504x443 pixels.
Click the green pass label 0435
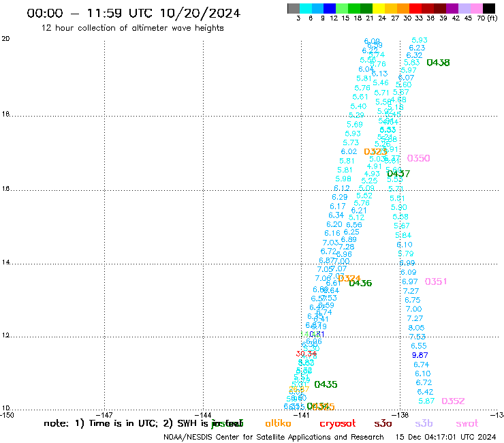(x=326, y=384)
